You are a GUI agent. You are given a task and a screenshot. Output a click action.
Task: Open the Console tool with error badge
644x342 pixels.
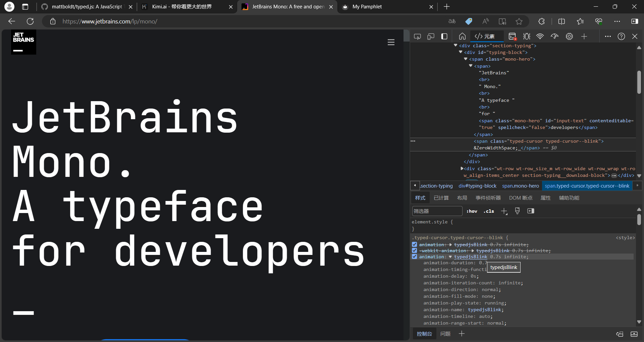click(512, 37)
